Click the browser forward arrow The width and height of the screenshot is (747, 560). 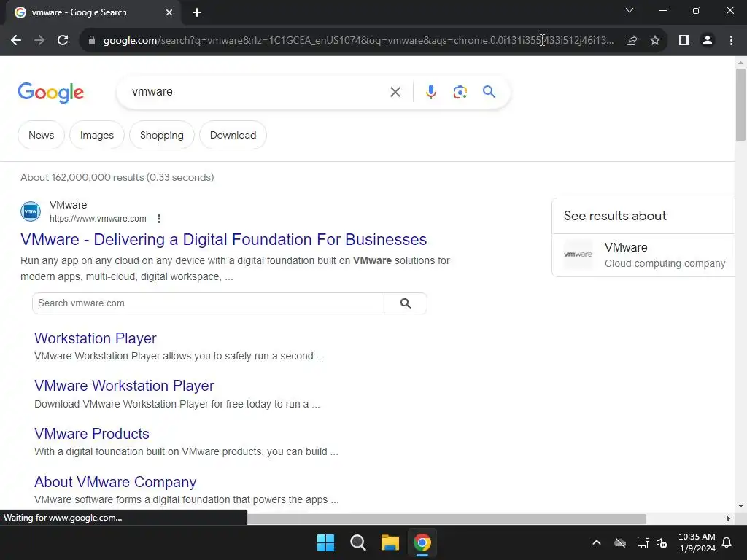(x=39, y=41)
